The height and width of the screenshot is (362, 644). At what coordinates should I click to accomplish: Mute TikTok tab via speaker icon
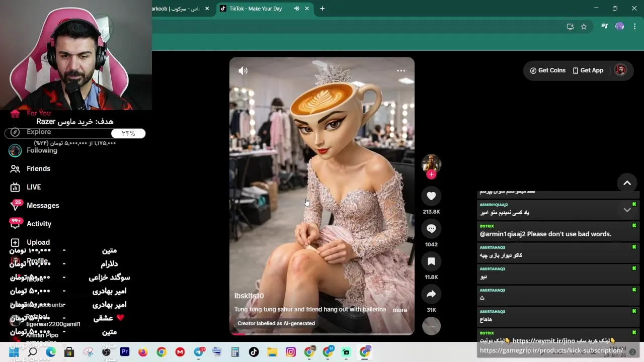[297, 9]
